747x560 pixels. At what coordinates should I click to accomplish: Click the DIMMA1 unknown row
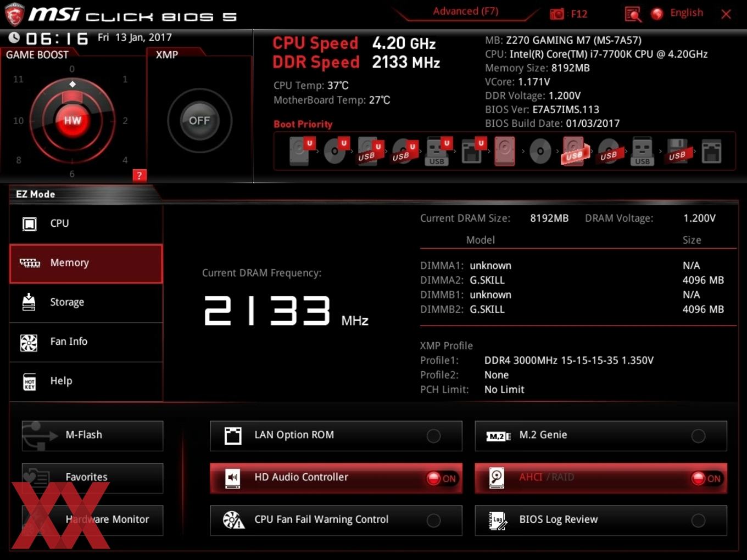tap(572, 266)
